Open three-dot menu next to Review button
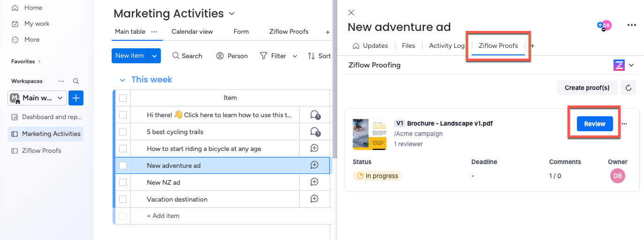The image size is (644, 240). [624, 124]
